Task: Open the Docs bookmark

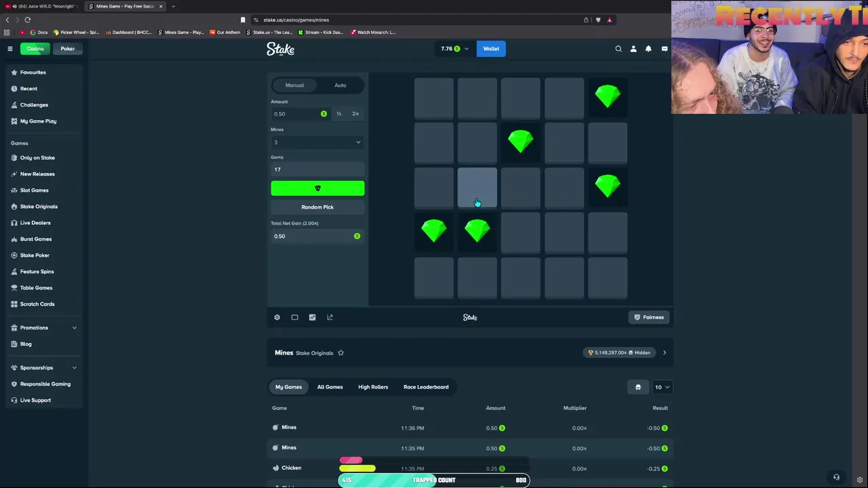Action: coord(39,32)
